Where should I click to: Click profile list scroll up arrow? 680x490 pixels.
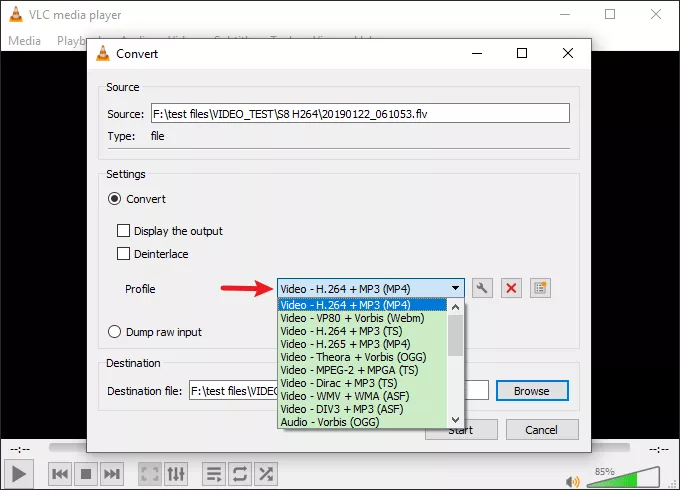tap(455, 307)
